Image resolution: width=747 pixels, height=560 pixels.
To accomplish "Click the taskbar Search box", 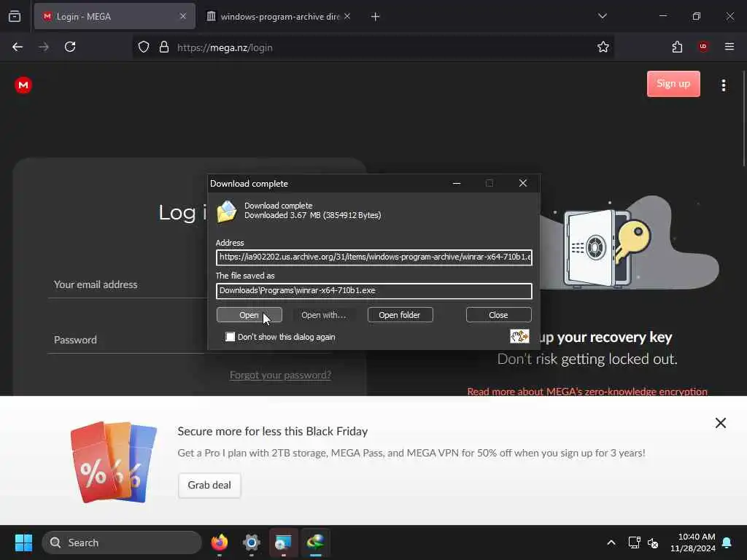I will click(x=122, y=542).
